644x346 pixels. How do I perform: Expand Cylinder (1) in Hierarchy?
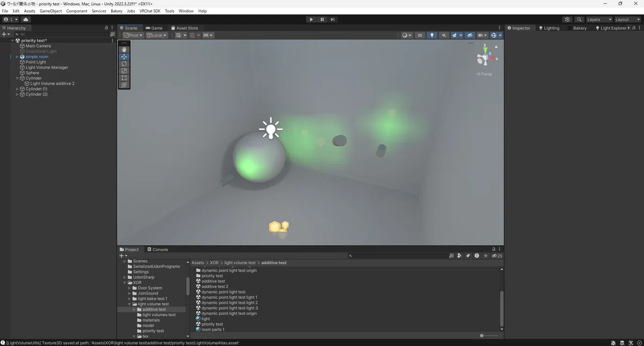tap(17, 89)
